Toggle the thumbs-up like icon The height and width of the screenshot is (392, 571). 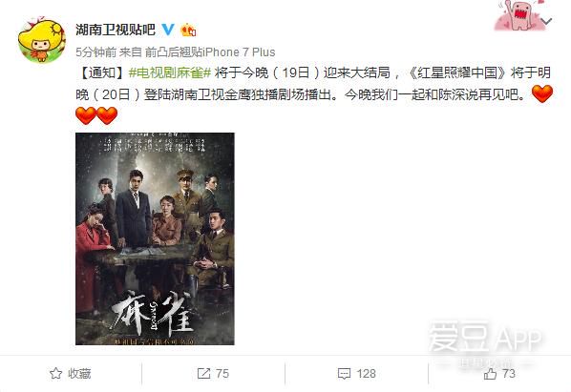490,374
